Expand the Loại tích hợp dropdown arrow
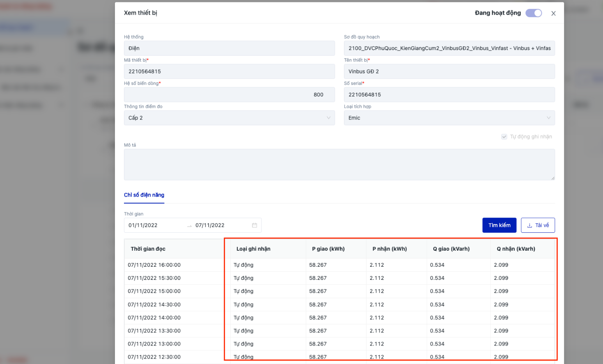 coord(548,118)
